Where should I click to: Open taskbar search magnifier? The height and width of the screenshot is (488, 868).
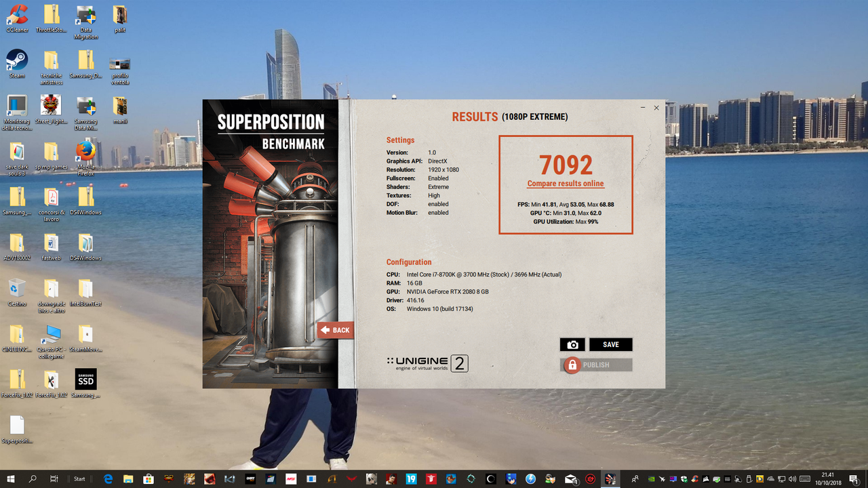click(33, 479)
